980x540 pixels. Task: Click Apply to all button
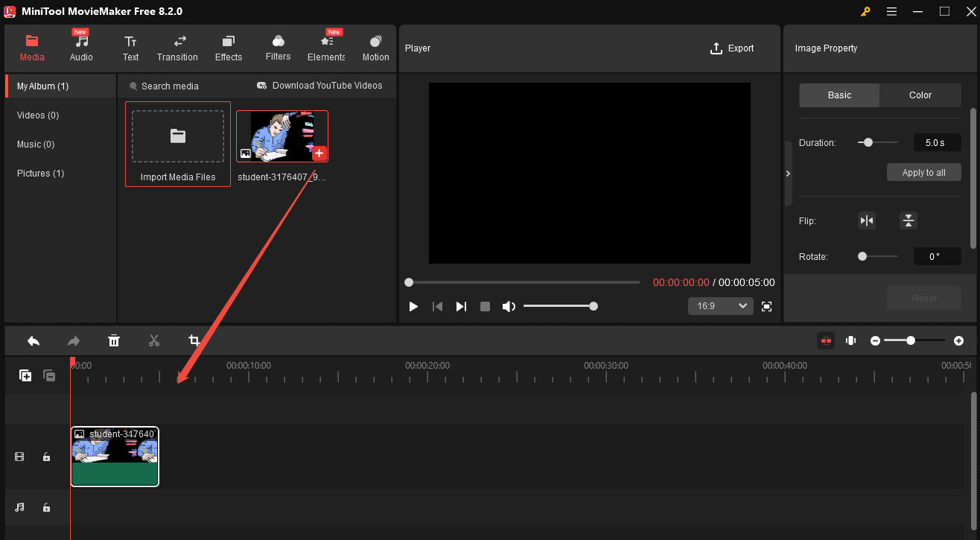click(923, 173)
